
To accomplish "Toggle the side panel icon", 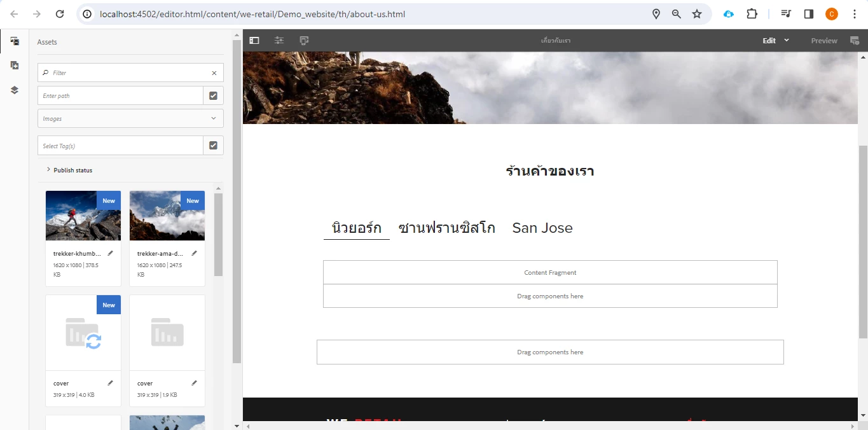I will click(x=254, y=40).
